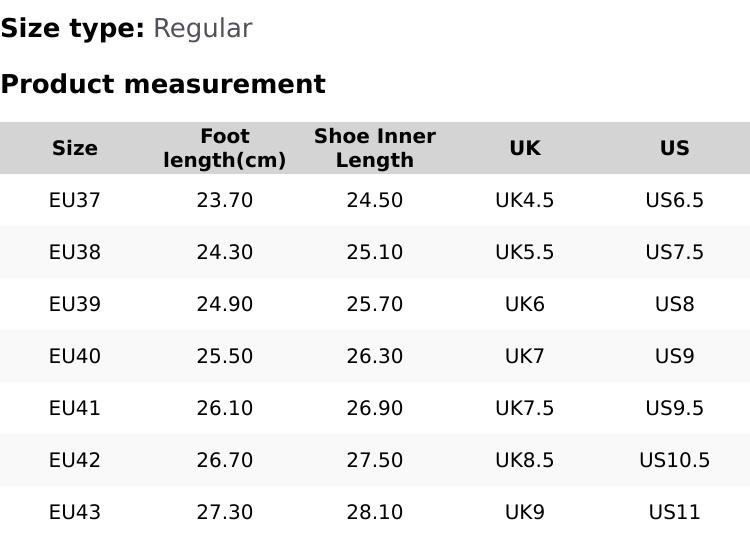Select the EU41 size cell

75,408
